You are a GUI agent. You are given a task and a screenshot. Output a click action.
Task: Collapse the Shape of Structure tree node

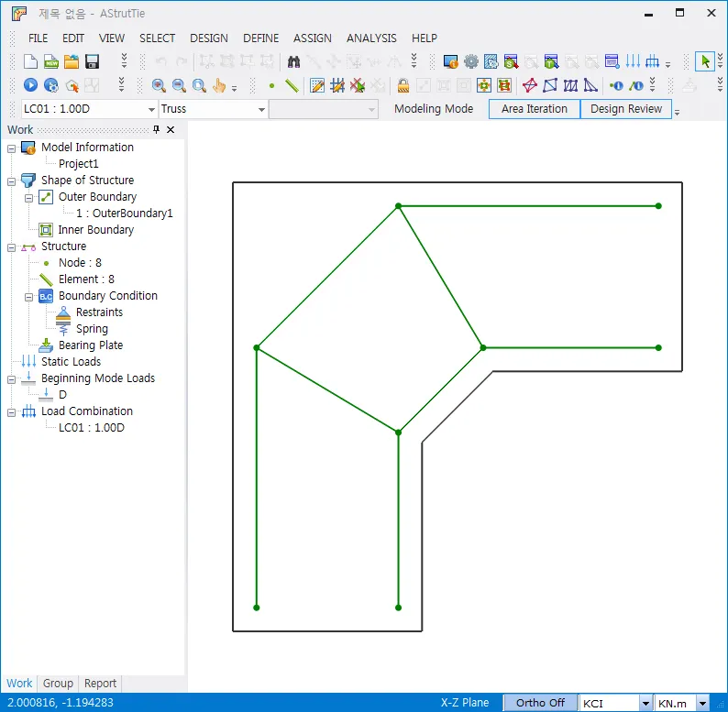(x=11, y=181)
